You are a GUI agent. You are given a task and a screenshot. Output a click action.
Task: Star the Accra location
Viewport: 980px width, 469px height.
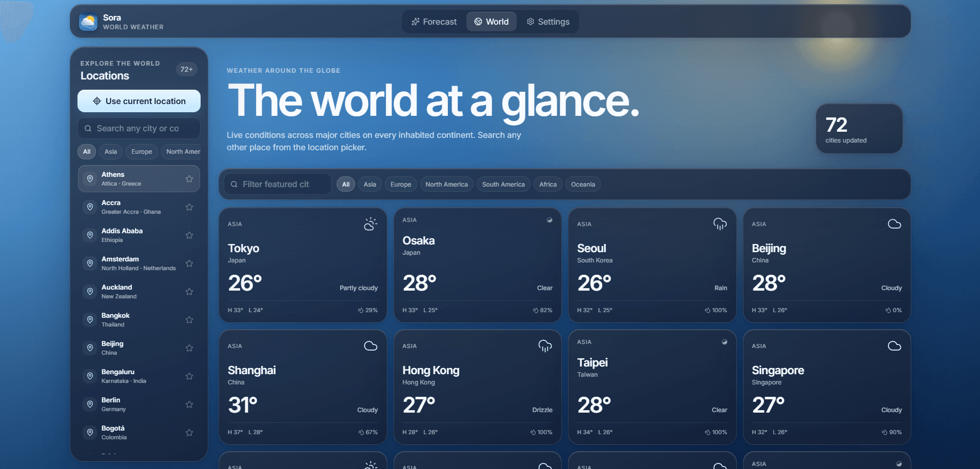[x=189, y=207]
